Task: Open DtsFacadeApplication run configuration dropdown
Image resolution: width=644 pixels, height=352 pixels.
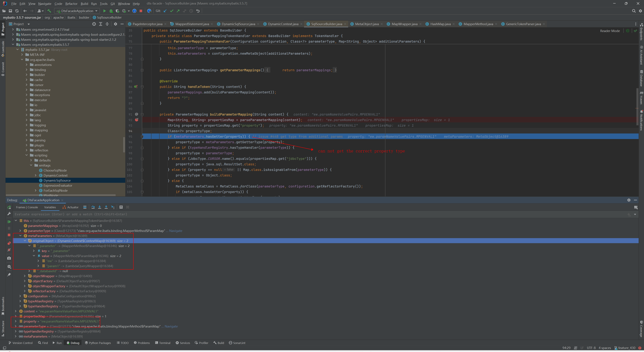Action: pyautogui.click(x=77, y=11)
